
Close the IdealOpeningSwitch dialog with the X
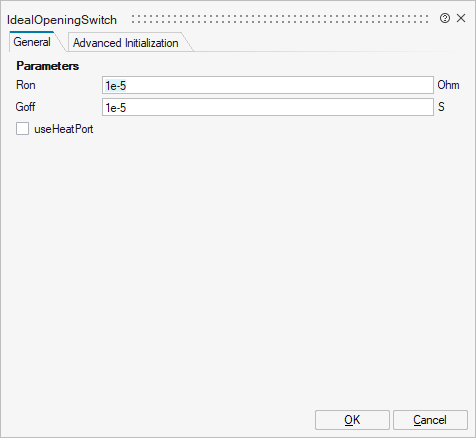click(x=461, y=18)
